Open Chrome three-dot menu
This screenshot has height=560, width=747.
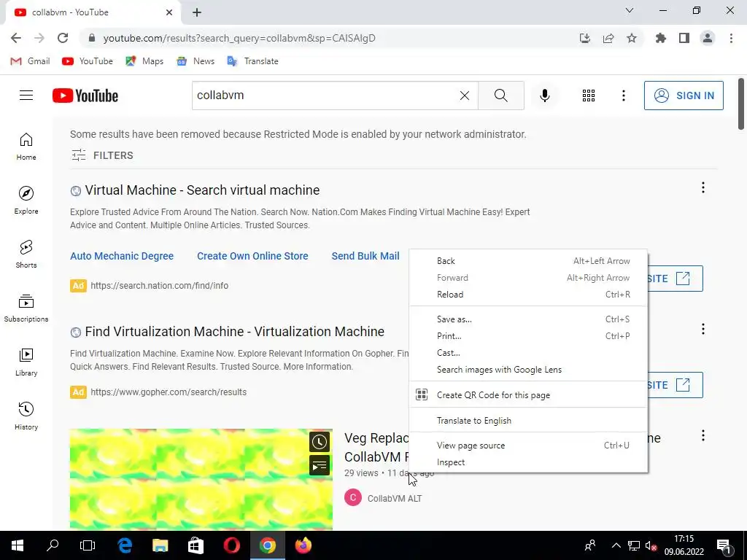click(x=731, y=38)
